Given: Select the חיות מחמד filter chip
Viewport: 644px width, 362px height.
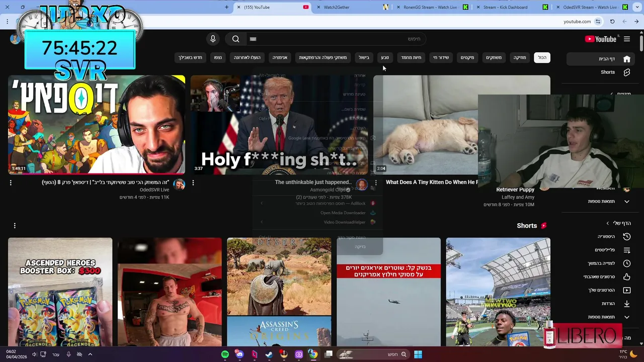Looking at the screenshot, I should point(411,58).
